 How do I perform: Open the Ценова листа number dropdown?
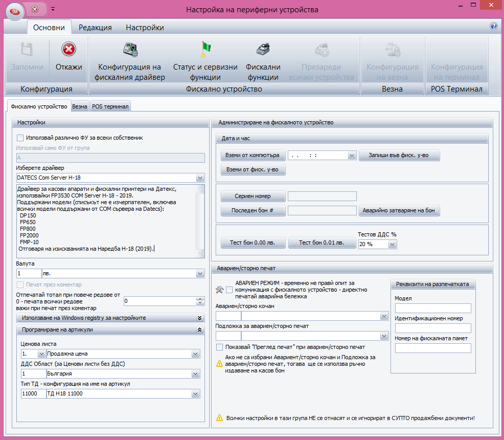pyautogui.click(x=41, y=354)
